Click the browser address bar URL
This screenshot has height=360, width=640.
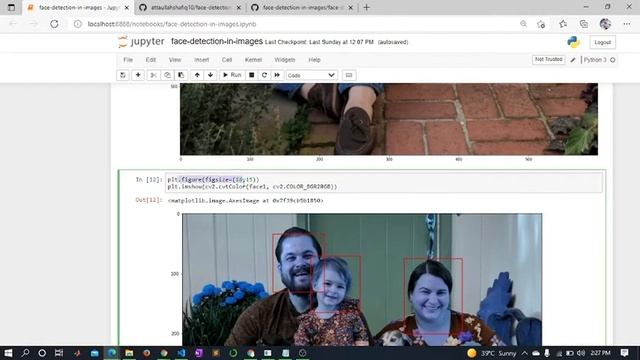[x=172, y=24]
